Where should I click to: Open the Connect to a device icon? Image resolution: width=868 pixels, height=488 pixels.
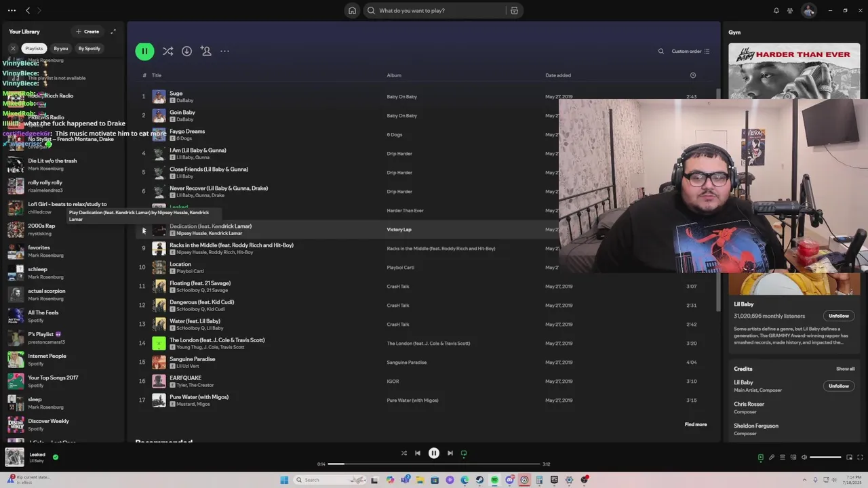(x=793, y=457)
